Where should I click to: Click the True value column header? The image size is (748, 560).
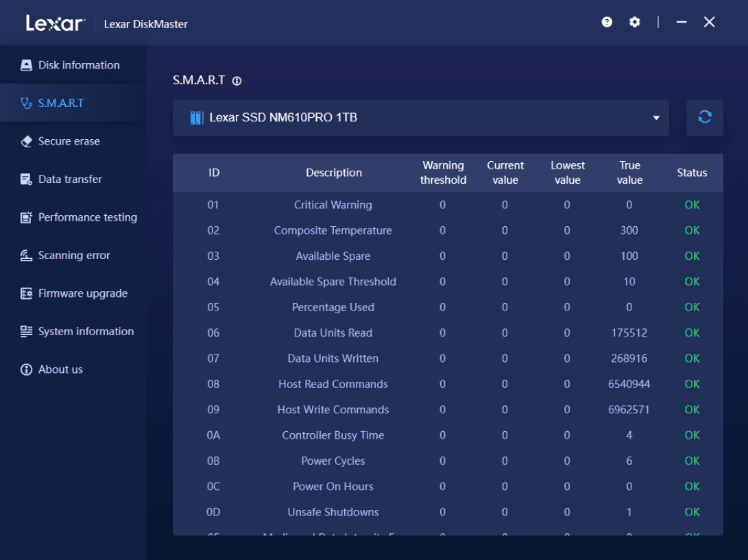(x=629, y=173)
